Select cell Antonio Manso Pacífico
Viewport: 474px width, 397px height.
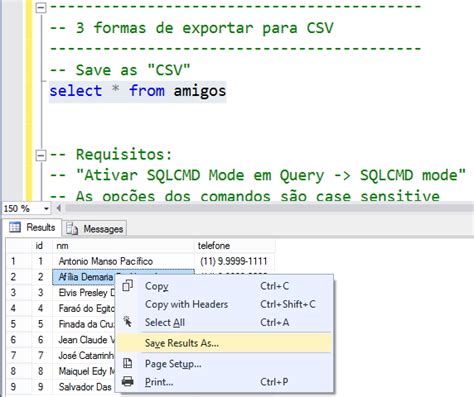[123, 261]
